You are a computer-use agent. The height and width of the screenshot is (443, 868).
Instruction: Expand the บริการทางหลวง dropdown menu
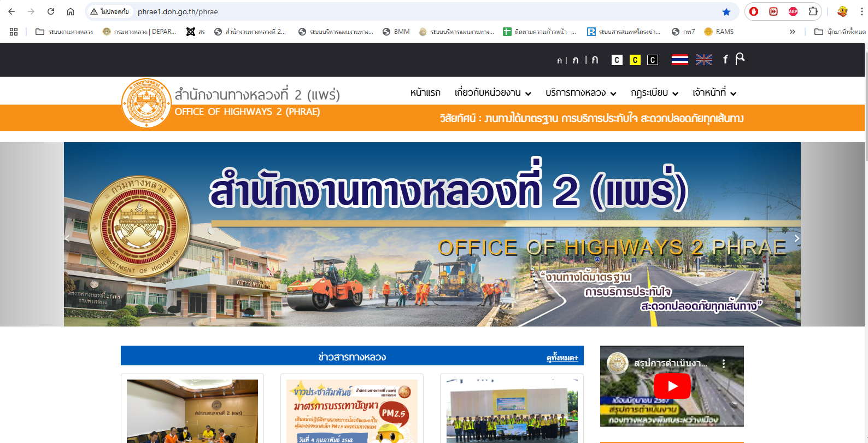[x=580, y=93]
